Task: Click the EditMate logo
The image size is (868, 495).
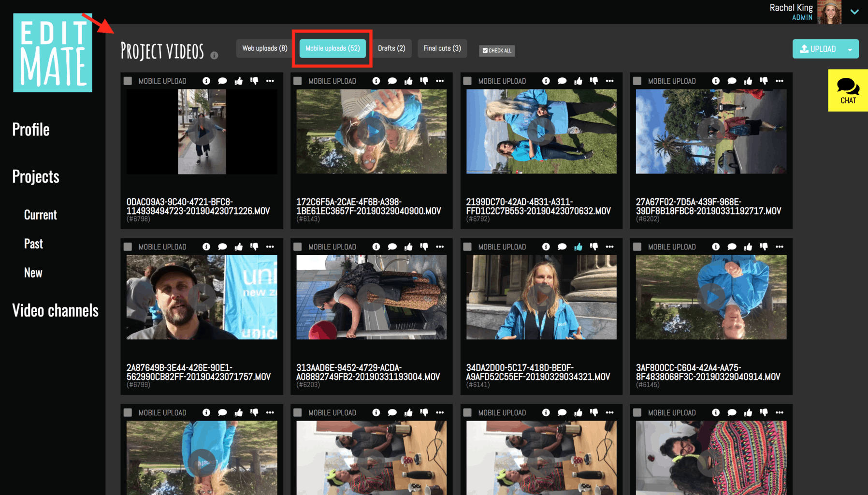Action: (x=53, y=53)
